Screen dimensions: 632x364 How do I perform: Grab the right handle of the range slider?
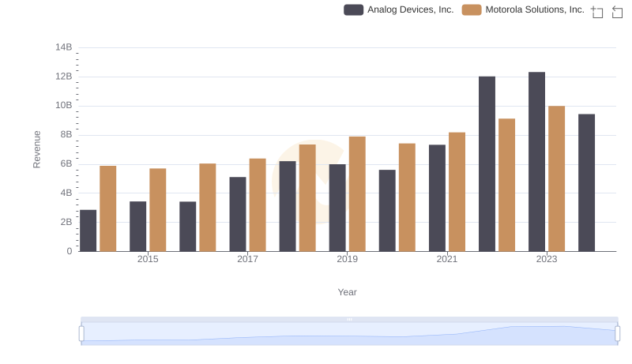[617, 334]
